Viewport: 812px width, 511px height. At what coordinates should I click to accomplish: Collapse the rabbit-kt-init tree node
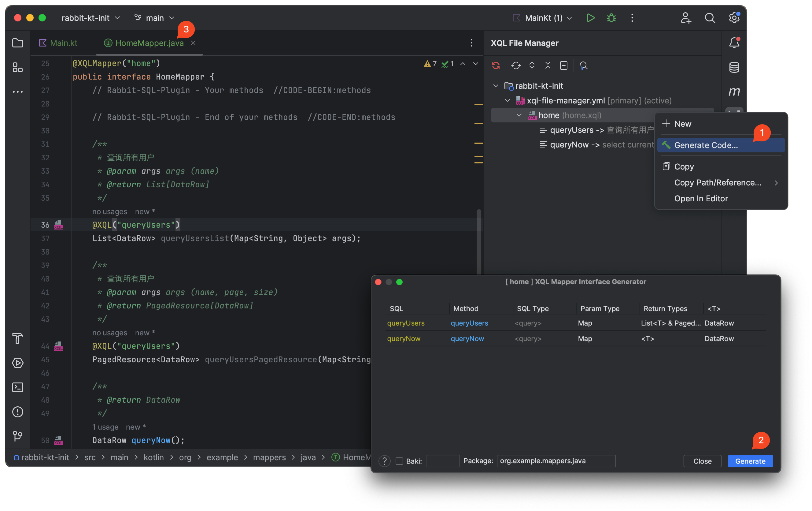click(495, 86)
